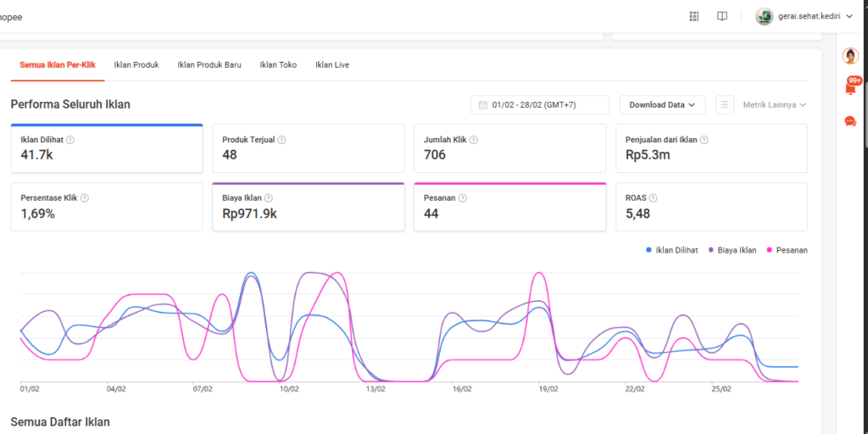Toggle the Pesanan metric card
Viewport: 868px width, 434px height.
pos(509,207)
